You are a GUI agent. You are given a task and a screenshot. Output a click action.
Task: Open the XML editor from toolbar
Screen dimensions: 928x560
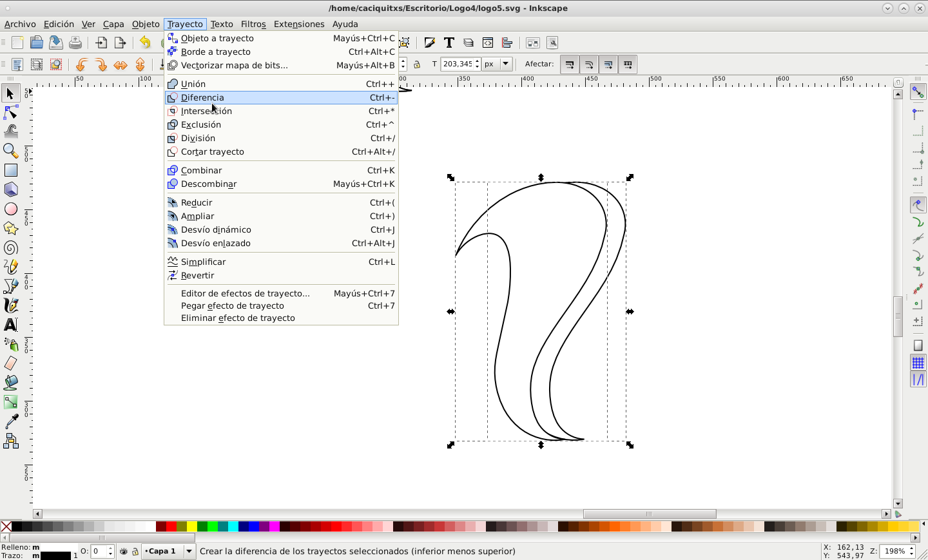point(488,43)
